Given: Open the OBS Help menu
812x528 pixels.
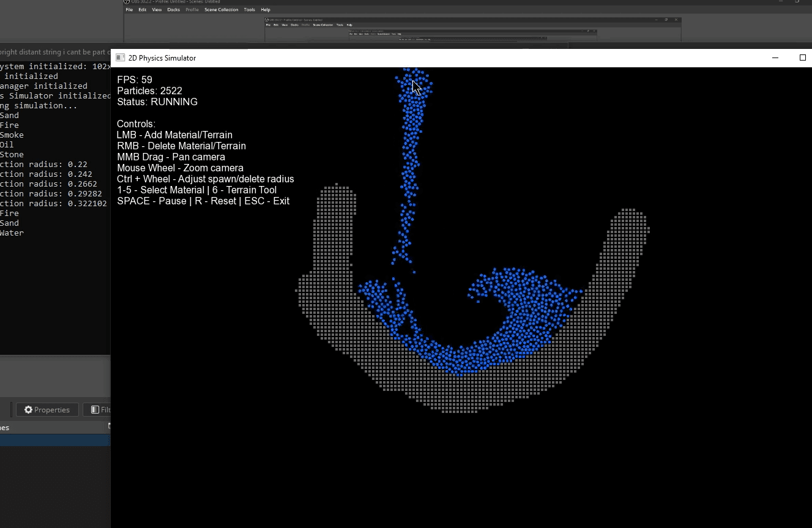Looking at the screenshot, I should pos(266,10).
